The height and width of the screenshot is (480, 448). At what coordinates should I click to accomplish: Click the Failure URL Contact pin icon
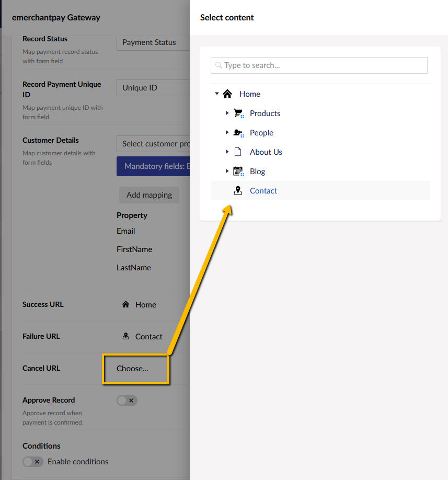point(125,336)
